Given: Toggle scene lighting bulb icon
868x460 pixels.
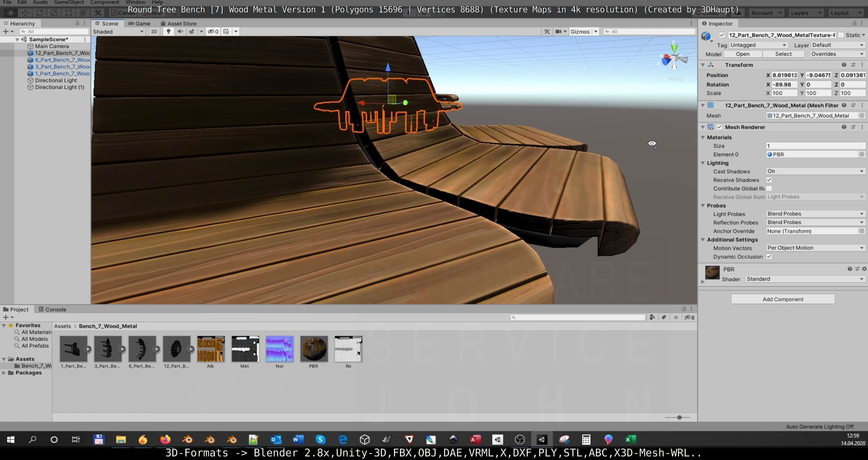Looking at the screenshot, I should point(169,31).
